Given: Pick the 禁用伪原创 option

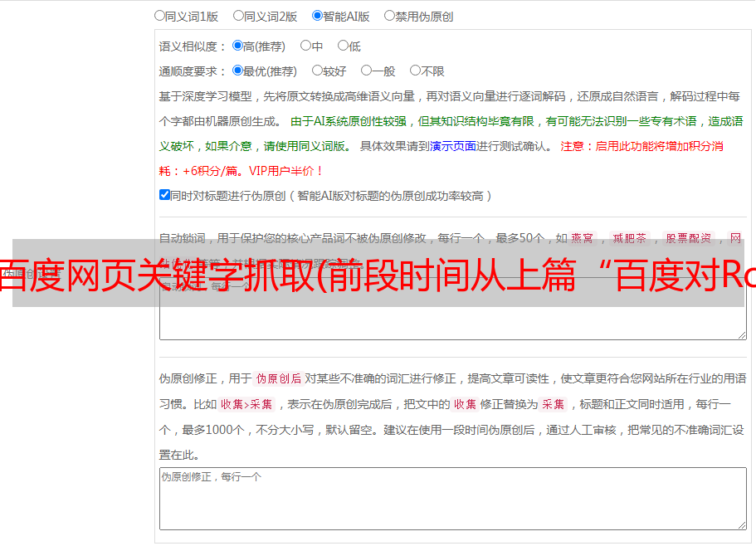Looking at the screenshot, I should click(x=389, y=16).
